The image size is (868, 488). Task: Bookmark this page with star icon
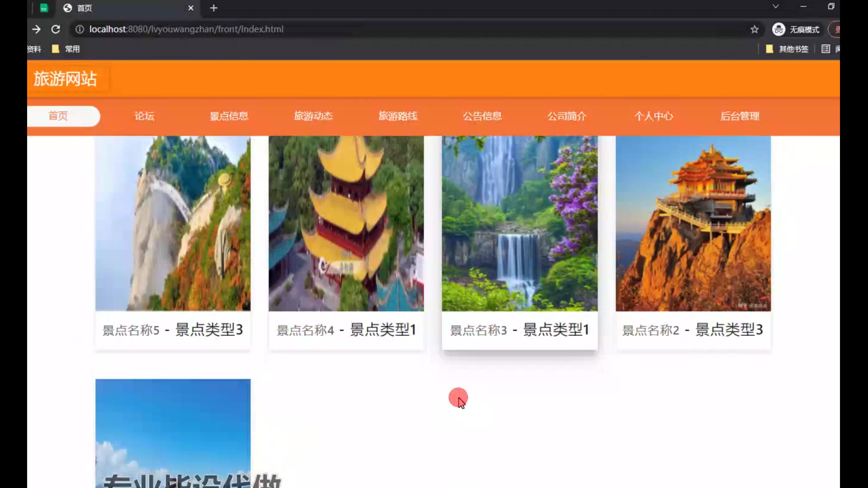[754, 29]
